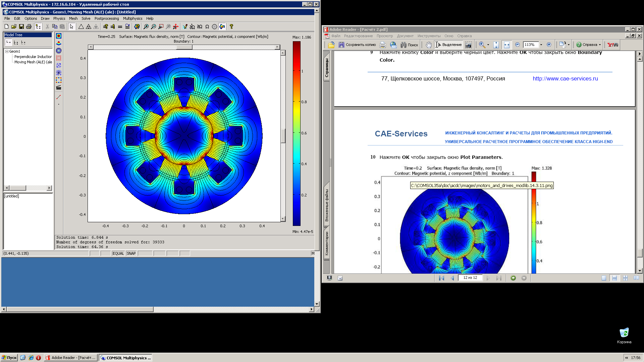Click the Snapshot camera tool in Adobe Reader
The image size is (644, 362).
coord(468,45)
